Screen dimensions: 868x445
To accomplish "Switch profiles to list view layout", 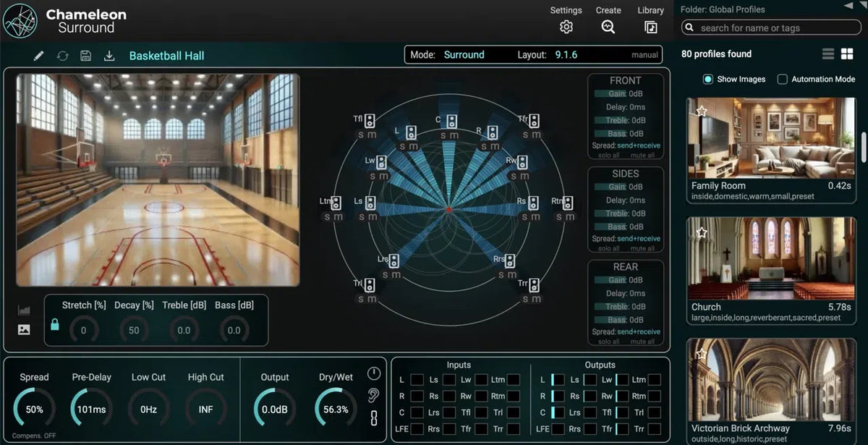I will pyautogui.click(x=829, y=53).
